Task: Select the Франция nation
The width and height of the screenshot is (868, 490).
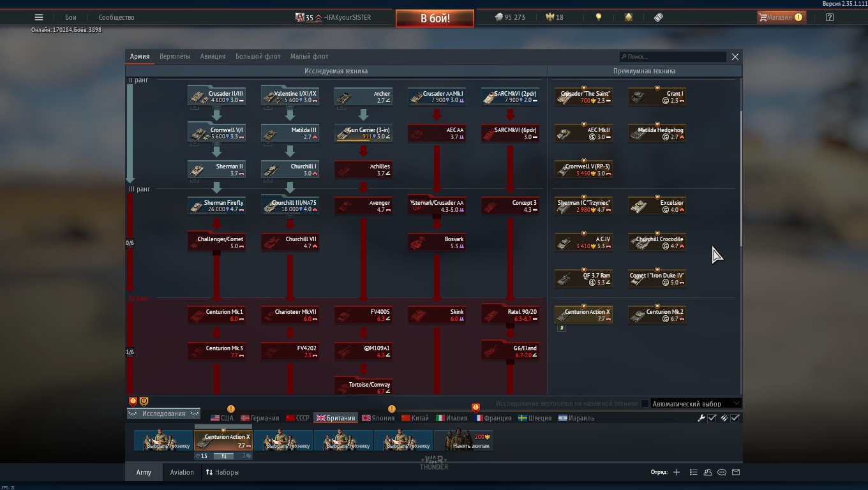Action: tap(493, 418)
